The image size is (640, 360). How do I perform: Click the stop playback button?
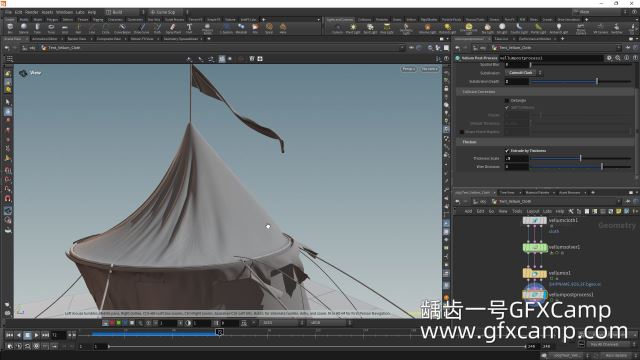click(x=27, y=335)
